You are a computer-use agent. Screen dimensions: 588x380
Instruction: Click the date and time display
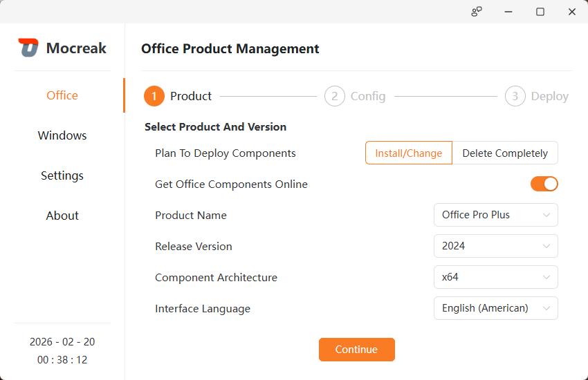(62, 351)
